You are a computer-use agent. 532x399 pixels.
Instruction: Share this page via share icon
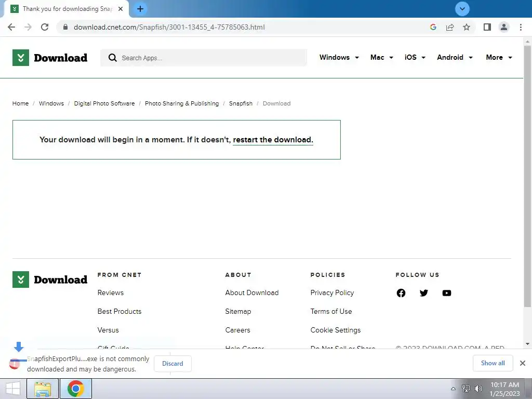coord(450,27)
